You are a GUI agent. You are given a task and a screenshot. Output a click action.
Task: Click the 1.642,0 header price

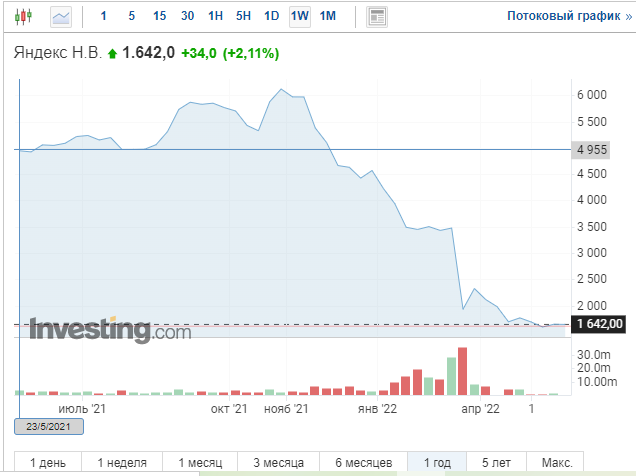click(x=148, y=53)
